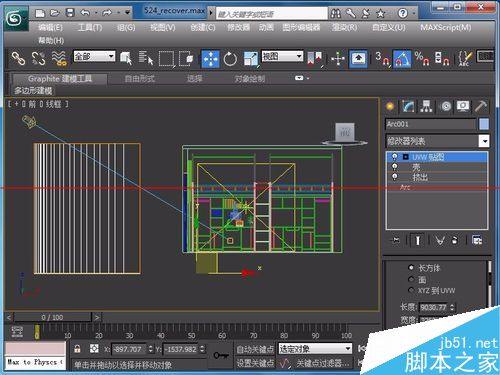Click the 设置关键点 button
Image resolution: width=500 pixels, height=375 pixels.
point(255,362)
